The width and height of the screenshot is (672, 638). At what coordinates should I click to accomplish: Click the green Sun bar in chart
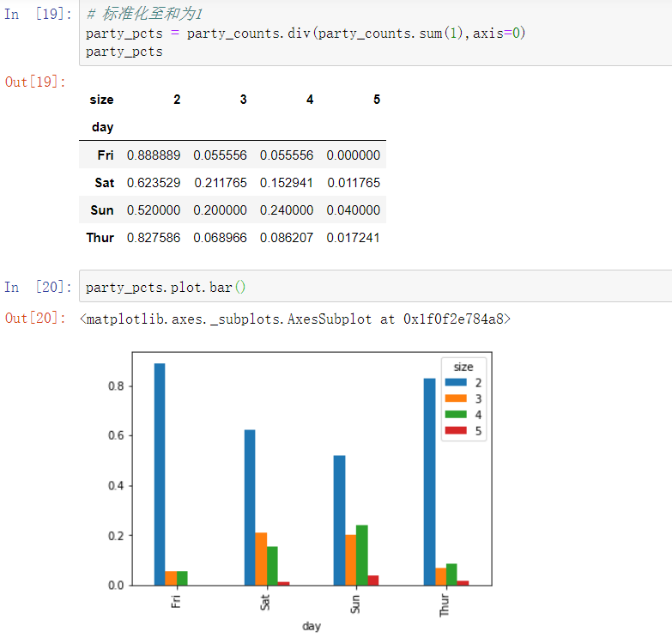pos(362,556)
